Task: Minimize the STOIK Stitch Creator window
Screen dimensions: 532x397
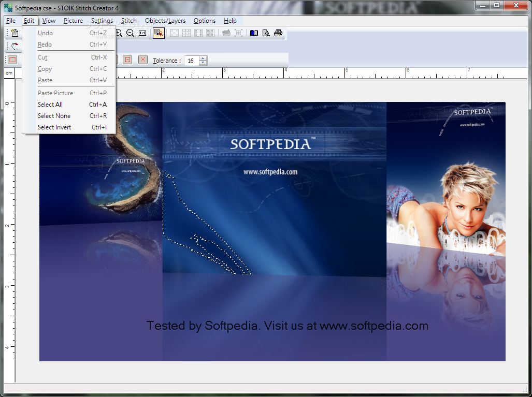Action: coord(482,5)
